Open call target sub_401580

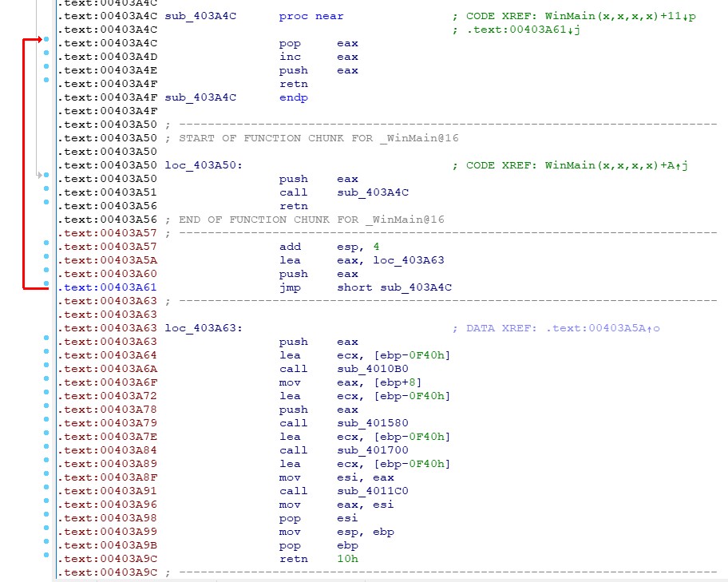point(373,423)
